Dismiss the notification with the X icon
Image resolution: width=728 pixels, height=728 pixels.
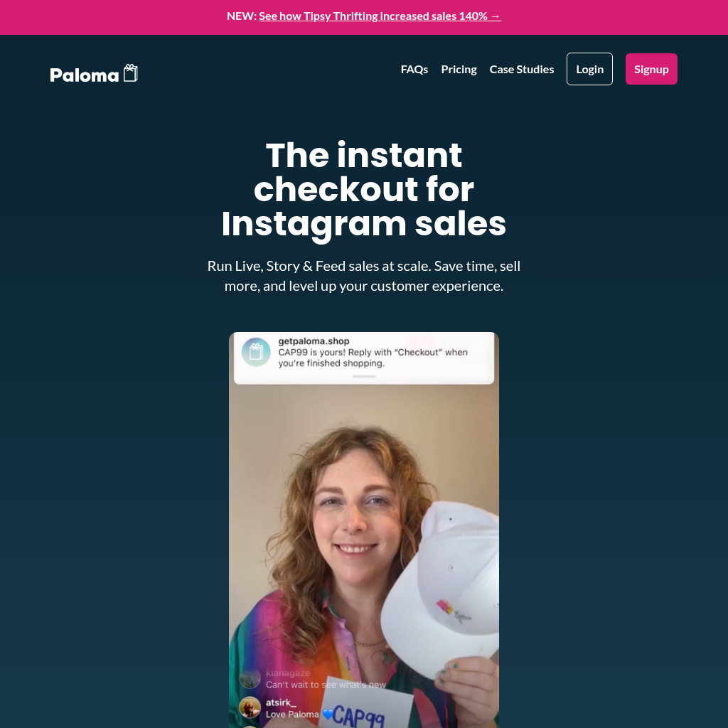(479, 345)
